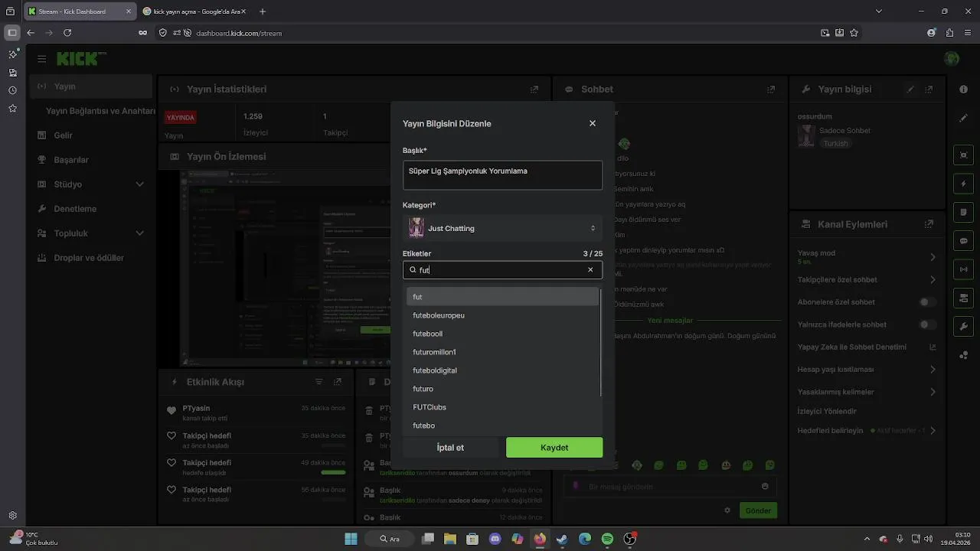Click the pencil icon in right toolbar
This screenshot has width=980, height=551.
point(963,118)
